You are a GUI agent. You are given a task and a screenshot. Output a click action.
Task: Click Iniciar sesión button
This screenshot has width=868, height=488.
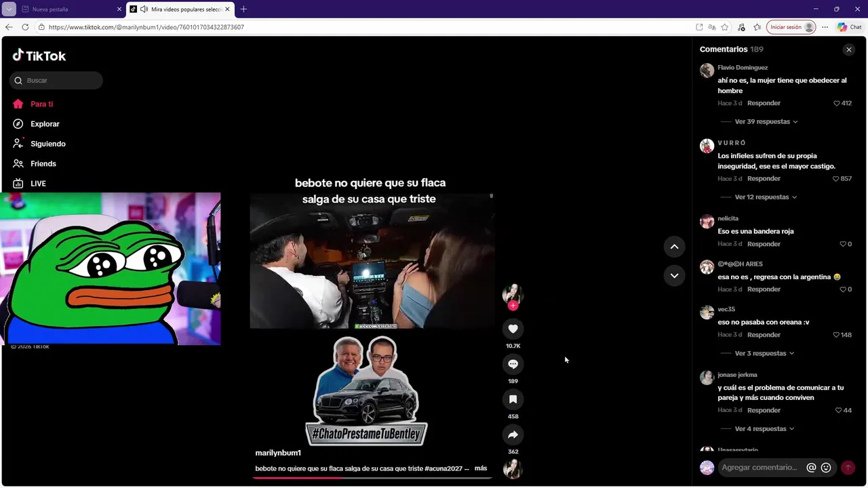pos(791,27)
